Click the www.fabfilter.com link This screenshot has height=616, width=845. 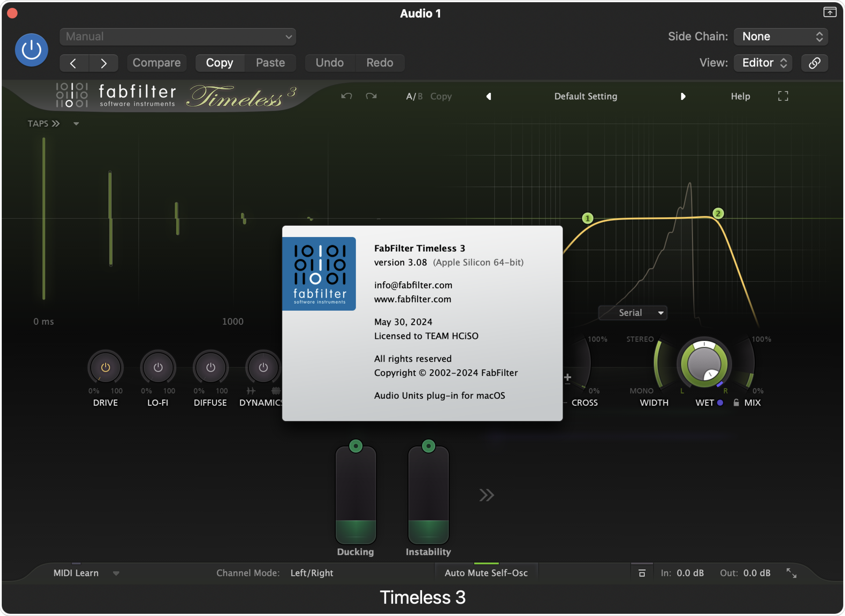click(412, 299)
